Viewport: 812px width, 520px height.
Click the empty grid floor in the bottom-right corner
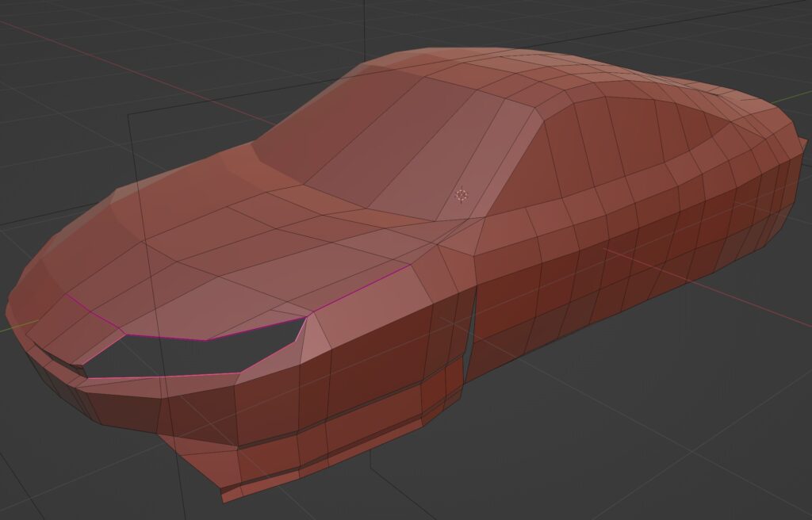coord(714,444)
